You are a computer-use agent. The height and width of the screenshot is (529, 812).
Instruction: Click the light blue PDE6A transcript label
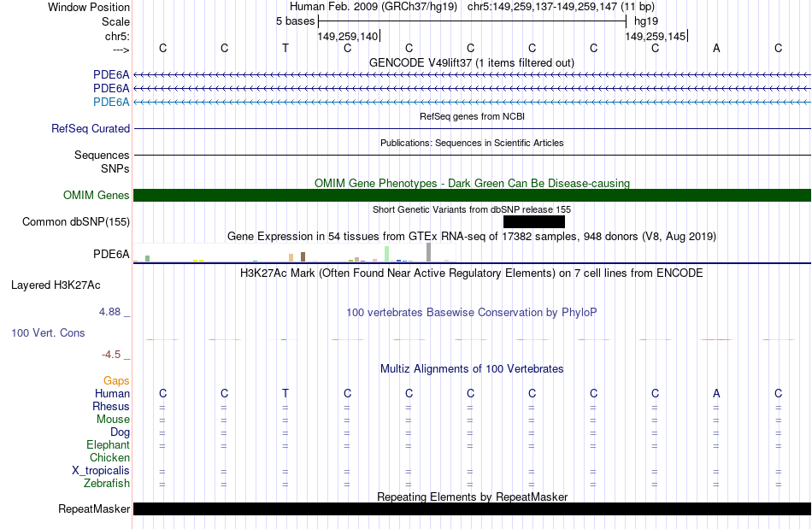[x=111, y=102]
